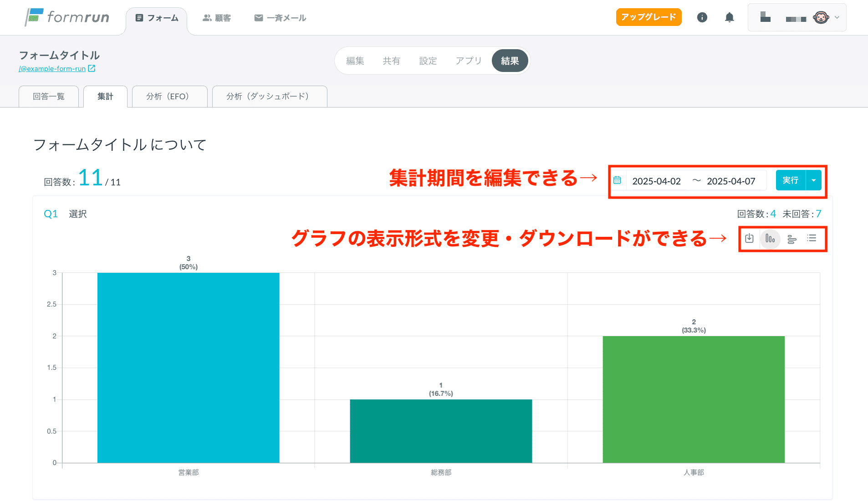Download the Q1 graph with the download icon
The image size is (868, 501).
click(749, 238)
